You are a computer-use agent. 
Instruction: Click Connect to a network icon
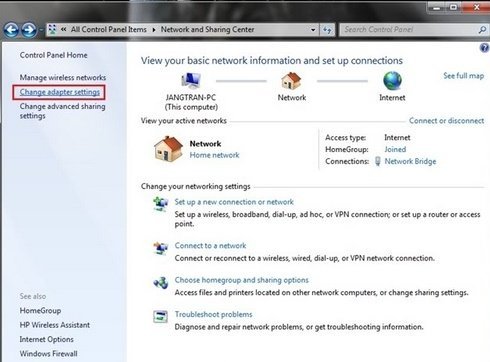click(160, 248)
